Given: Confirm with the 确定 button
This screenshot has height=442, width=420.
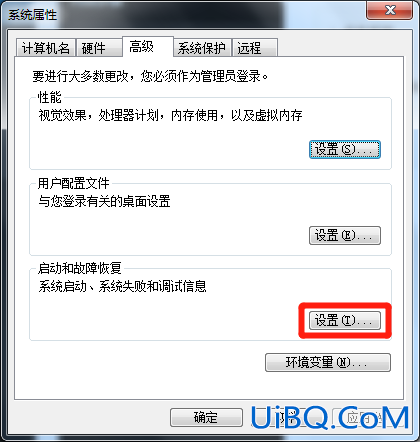Looking at the screenshot, I should pos(206,417).
